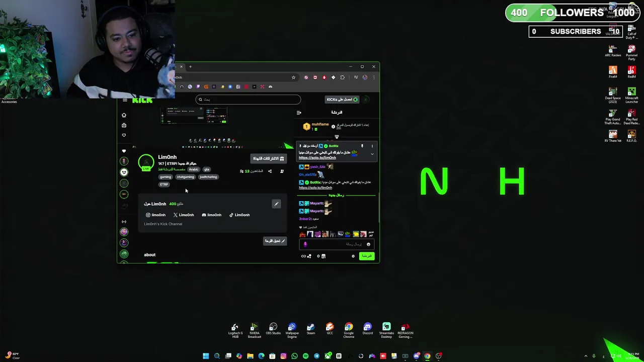Open chat settings gear icon
644x362 pixels.
point(353,256)
